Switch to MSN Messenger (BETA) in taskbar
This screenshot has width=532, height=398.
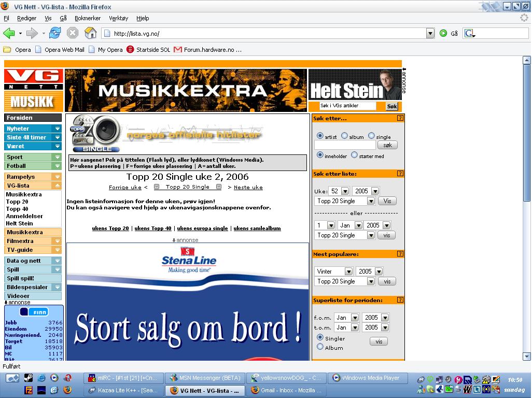pyautogui.click(x=206, y=378)
